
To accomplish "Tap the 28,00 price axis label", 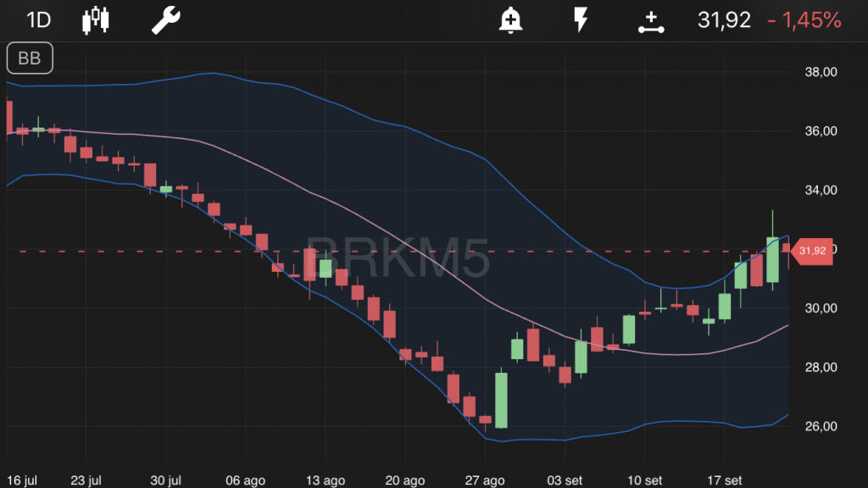I will point(821,368).
